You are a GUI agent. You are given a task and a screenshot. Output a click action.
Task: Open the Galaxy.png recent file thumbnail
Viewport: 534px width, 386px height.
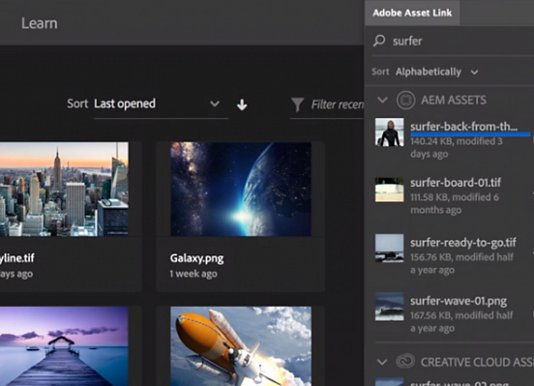point(241,189)
